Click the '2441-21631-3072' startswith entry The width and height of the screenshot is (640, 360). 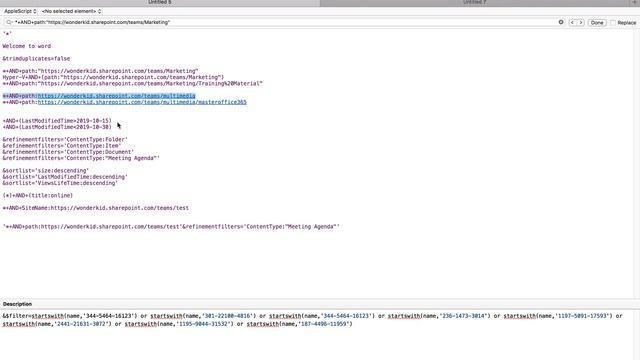(57, 324)
